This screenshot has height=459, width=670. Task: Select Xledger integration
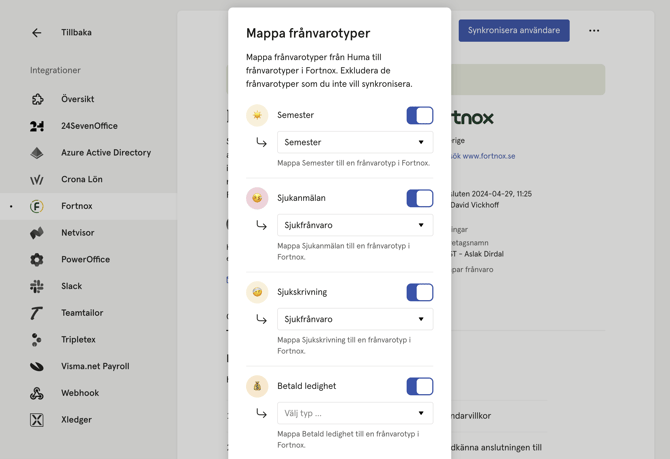coord(76,420)
